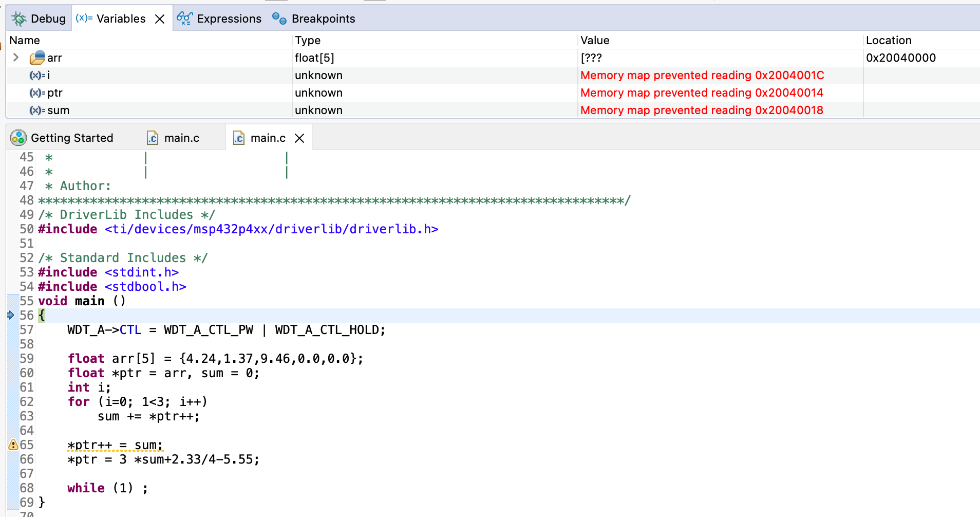Expand the arr variable entry

(x=15, y=58)
